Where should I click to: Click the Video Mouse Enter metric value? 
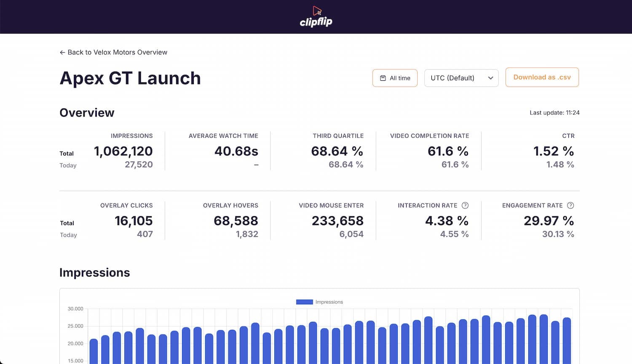tap(338, 221)
